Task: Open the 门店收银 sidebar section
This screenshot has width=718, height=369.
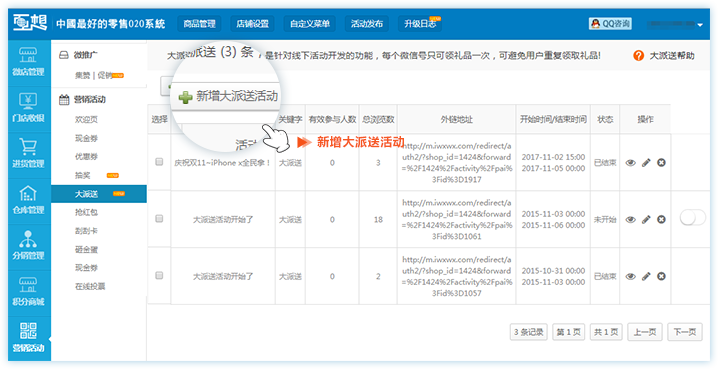Action: [29, 109]
